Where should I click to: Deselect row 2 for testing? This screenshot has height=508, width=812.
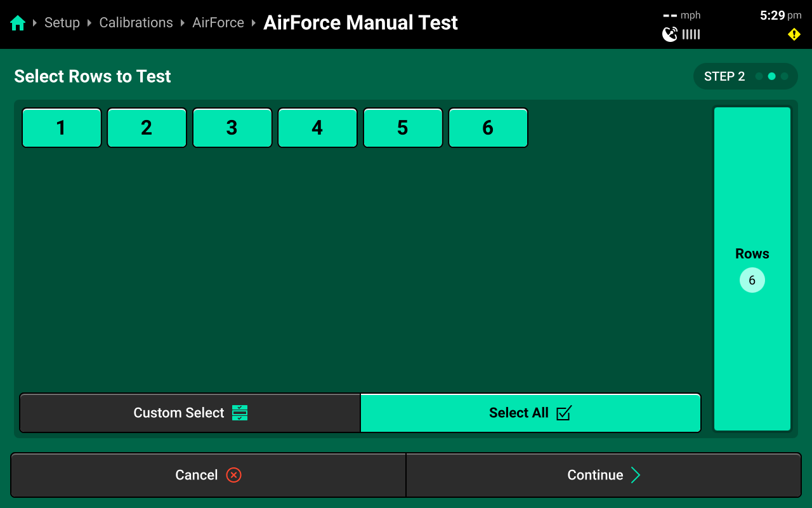[x=147, y=128]
